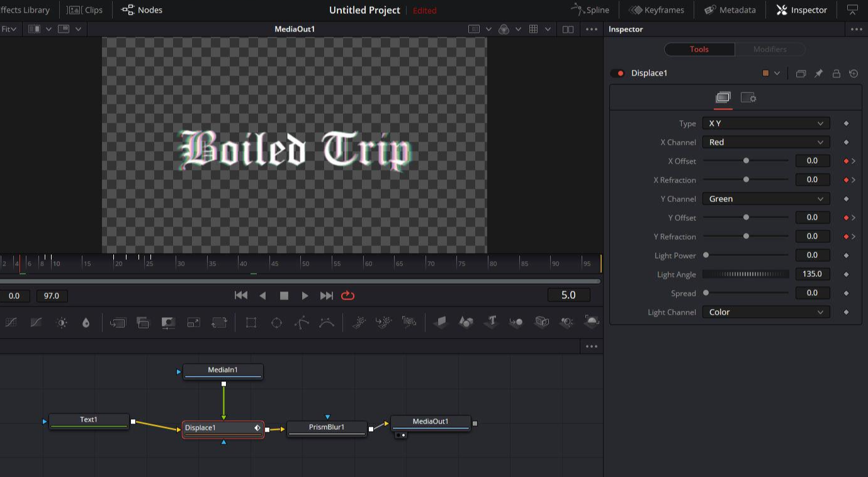Reset Displace1 settings to defaults
The height and width of the screenshot is (477, 868).
coord(854,74)
